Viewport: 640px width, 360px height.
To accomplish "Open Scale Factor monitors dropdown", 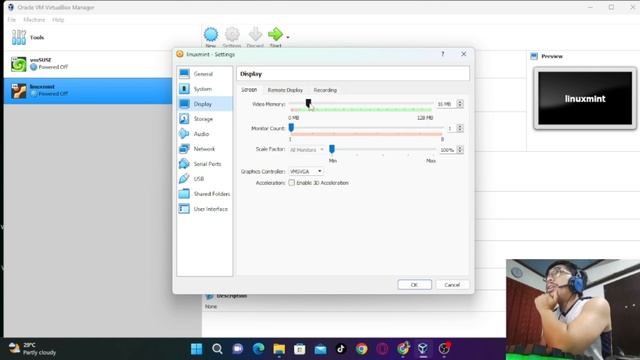I will coord(307,150).
